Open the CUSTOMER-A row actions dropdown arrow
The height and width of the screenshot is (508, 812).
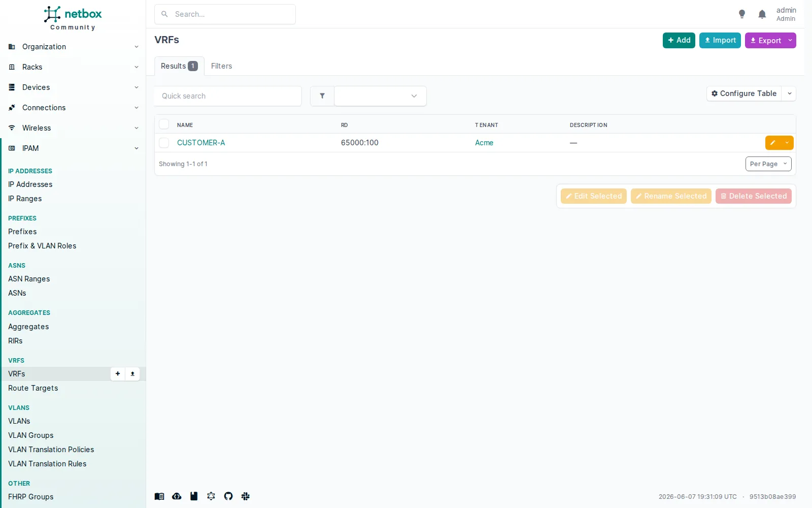point(787,143)
